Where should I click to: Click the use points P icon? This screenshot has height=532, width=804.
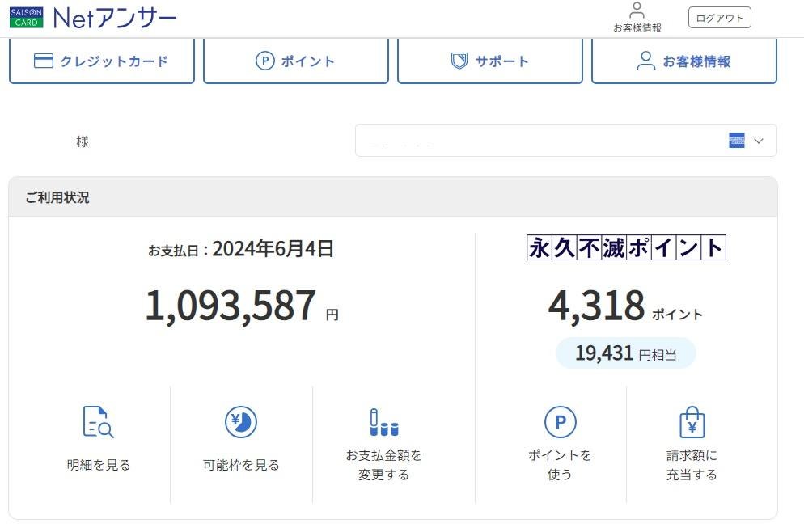click(560, 422)
